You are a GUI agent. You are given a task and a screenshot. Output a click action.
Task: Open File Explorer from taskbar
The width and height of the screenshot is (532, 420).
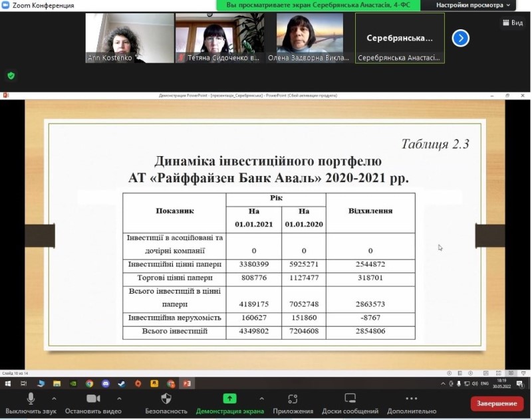point(57,383)
